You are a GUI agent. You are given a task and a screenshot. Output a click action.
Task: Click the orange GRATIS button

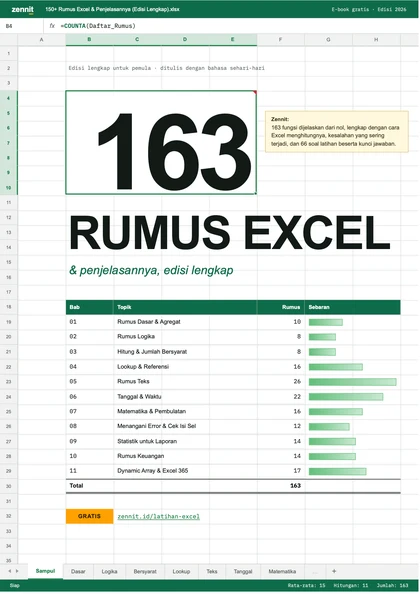pyautogui.click(x=89, y=516)
